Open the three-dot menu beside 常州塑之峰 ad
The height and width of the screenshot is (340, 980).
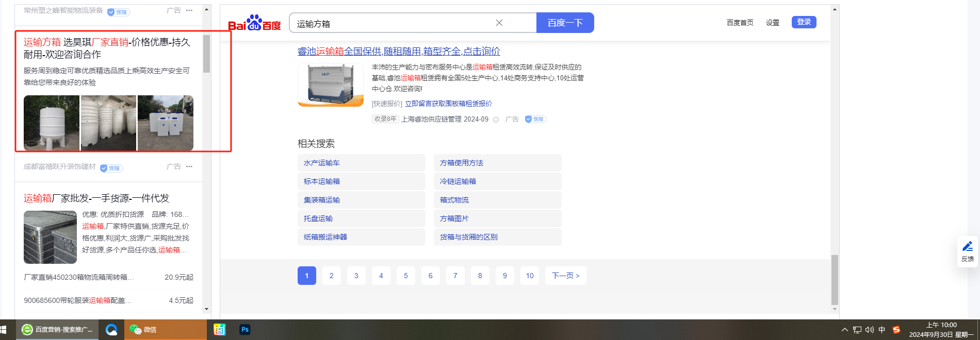(x=189, y=11)
